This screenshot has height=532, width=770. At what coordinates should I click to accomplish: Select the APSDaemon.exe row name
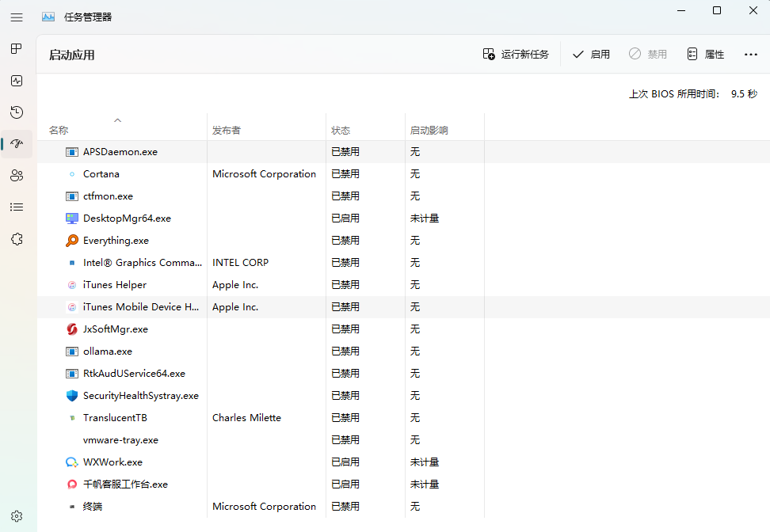(120, 152)
